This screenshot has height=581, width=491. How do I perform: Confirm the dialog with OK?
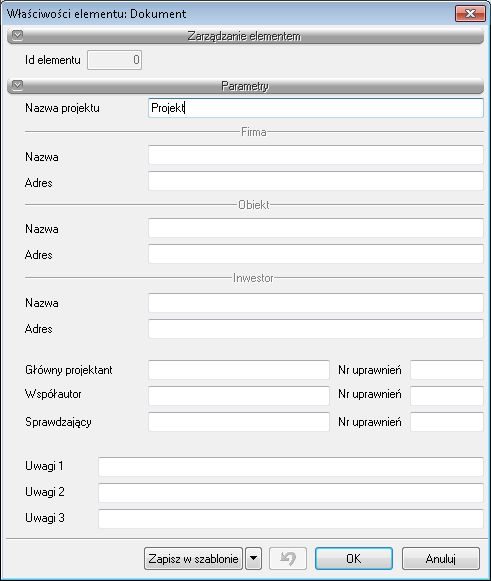click(354, 558)
